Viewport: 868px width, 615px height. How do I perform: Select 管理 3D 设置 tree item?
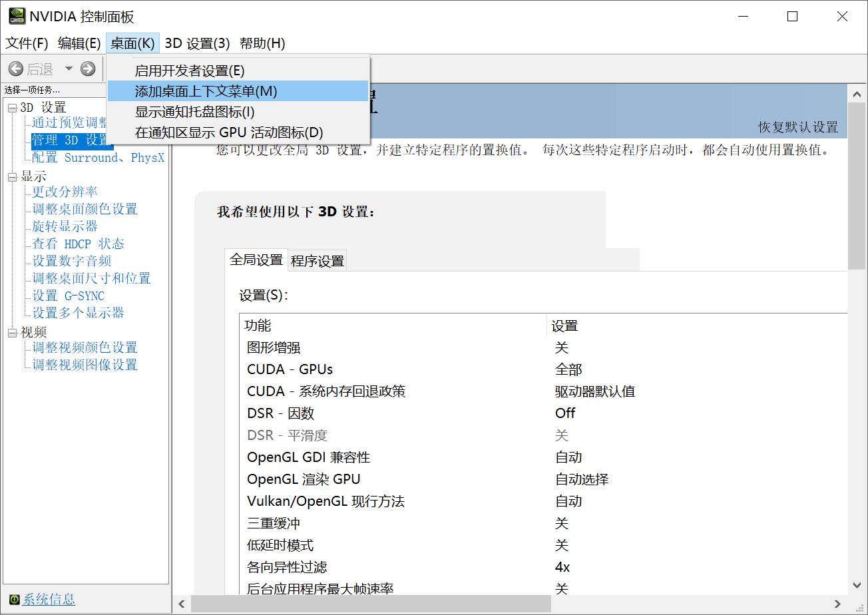click(72, 140)
